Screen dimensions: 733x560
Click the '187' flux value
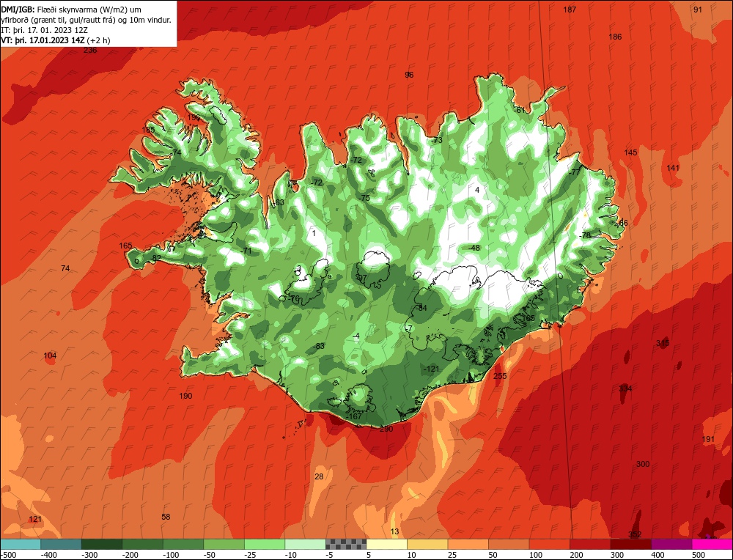coord(570,10)
